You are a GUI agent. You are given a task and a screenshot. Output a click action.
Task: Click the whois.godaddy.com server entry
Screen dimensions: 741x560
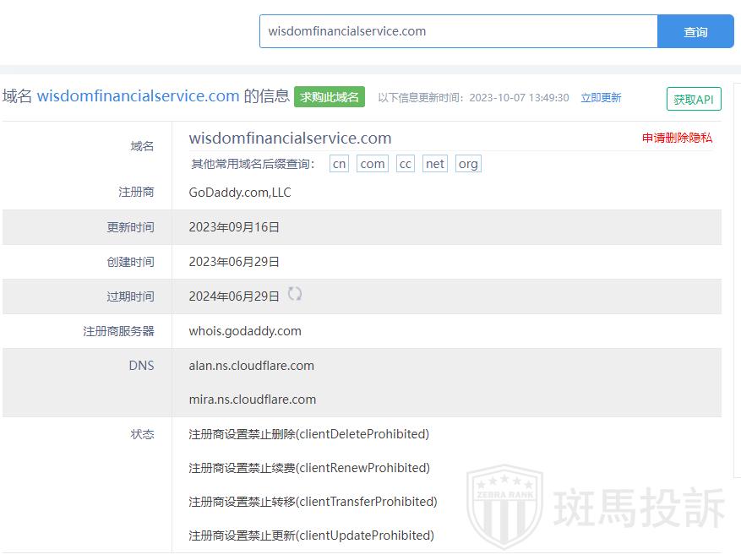point(245,331)
